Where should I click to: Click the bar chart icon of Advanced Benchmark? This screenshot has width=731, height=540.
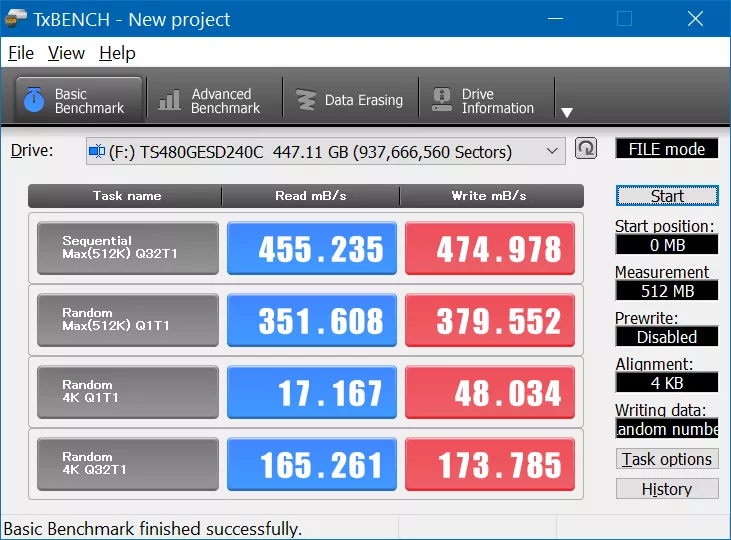click(169, 100)
